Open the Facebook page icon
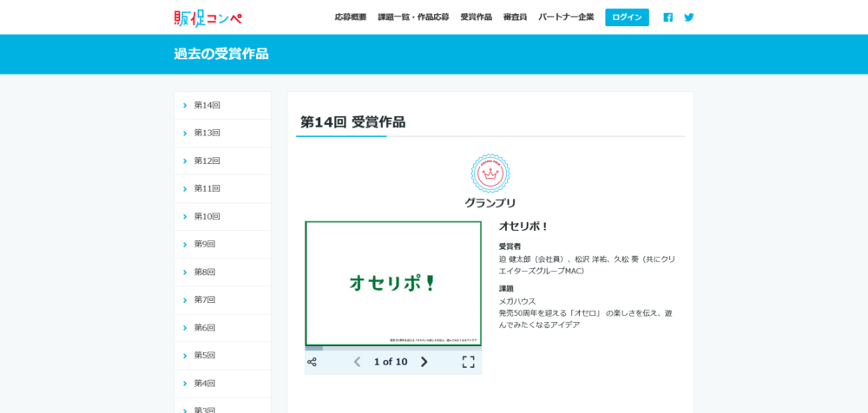868x413 pixels. pyautogui.click(x=667, y=17)
